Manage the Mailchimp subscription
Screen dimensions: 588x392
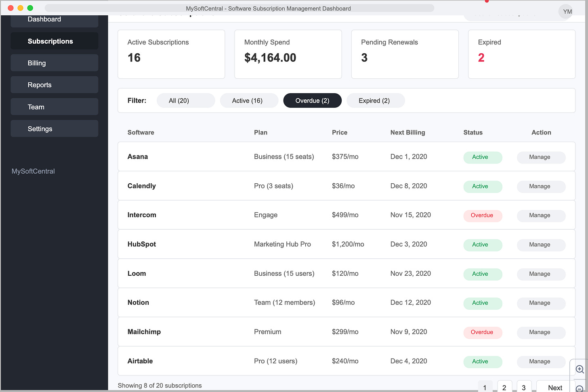[x=541, y=332]
